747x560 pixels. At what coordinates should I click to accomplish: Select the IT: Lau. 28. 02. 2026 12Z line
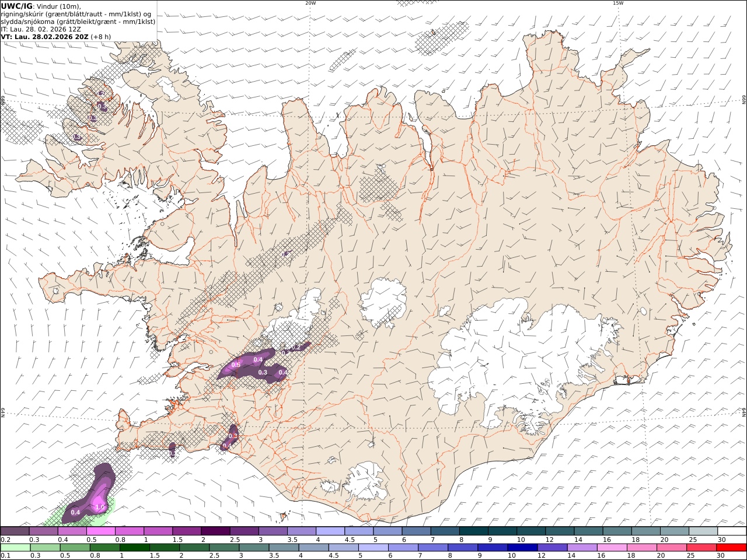click(41, 29)
